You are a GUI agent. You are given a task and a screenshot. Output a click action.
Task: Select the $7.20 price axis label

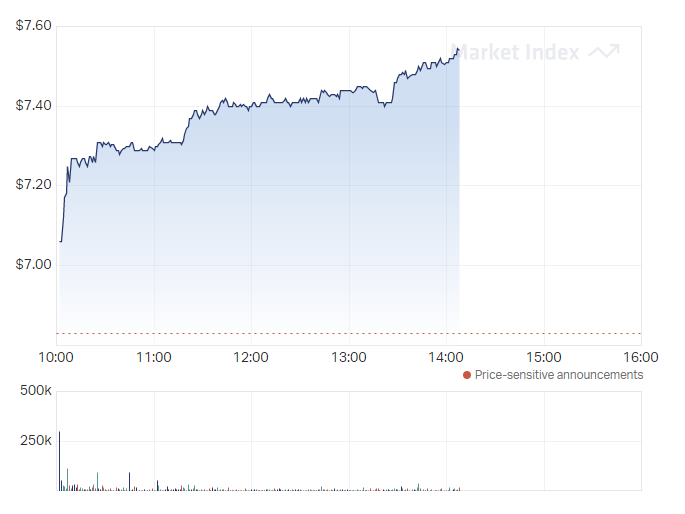click(34, 184)
